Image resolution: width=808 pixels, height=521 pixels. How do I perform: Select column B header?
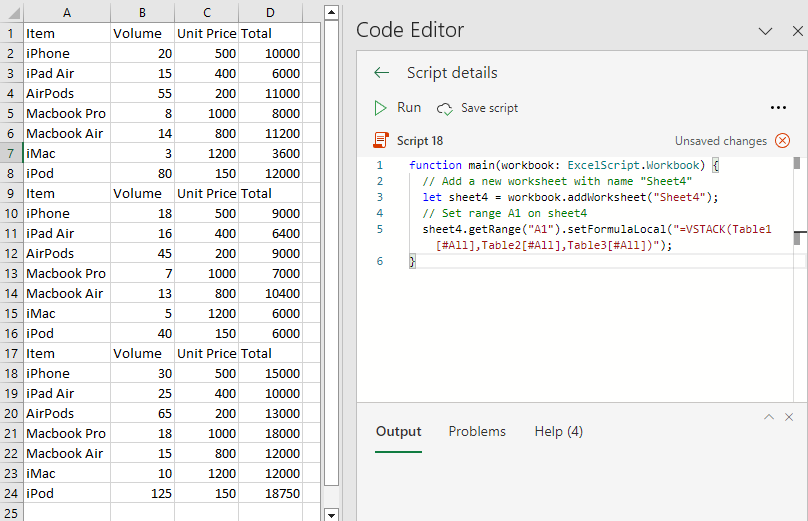142,13
